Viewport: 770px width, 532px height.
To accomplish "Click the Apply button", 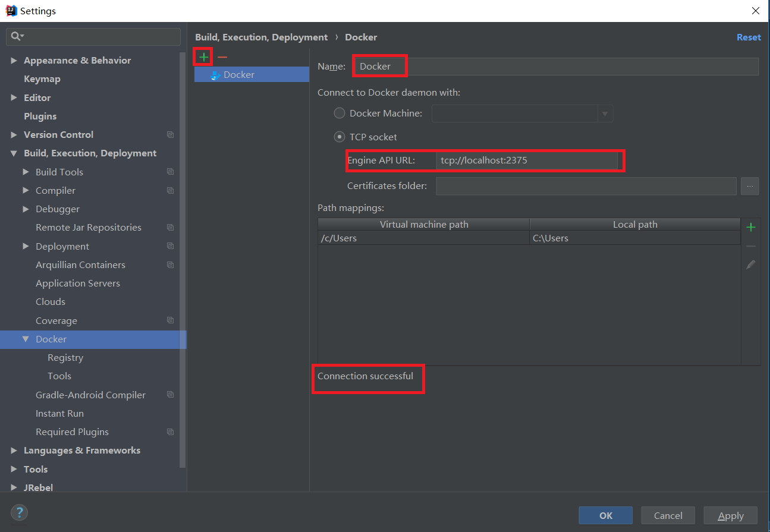I will pos(730,515).
